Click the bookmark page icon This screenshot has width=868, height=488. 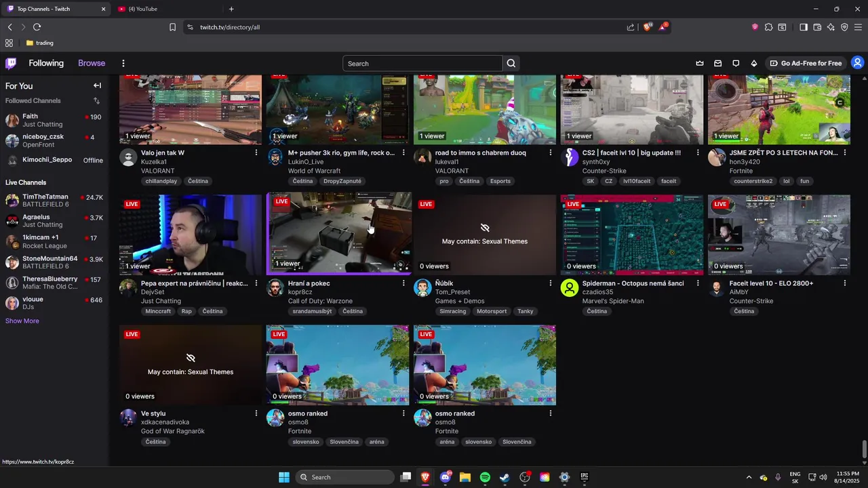tap(172, 27)
